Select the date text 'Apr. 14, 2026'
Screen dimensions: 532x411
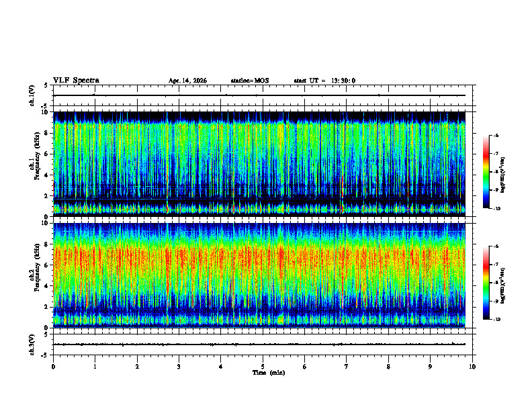(187, 81)
